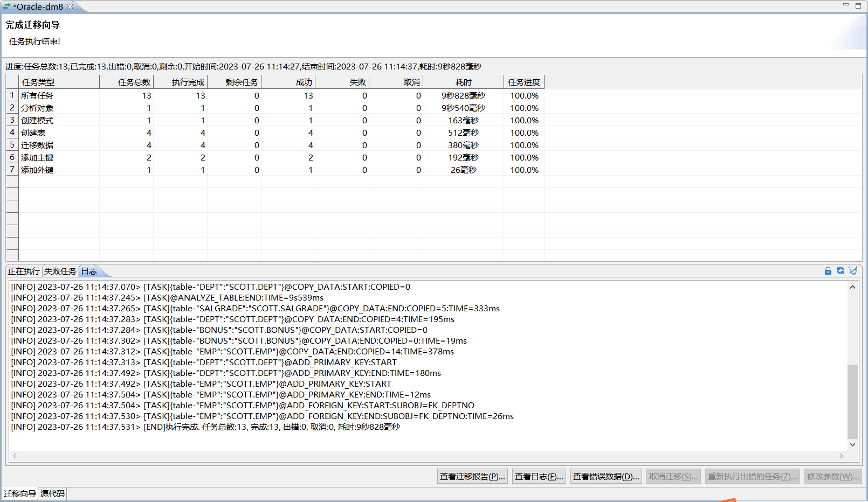The width and height of the screenshot is (868, 502).
Task: Click the log horizontal scroll left arrow
Action: coord(15,456)
